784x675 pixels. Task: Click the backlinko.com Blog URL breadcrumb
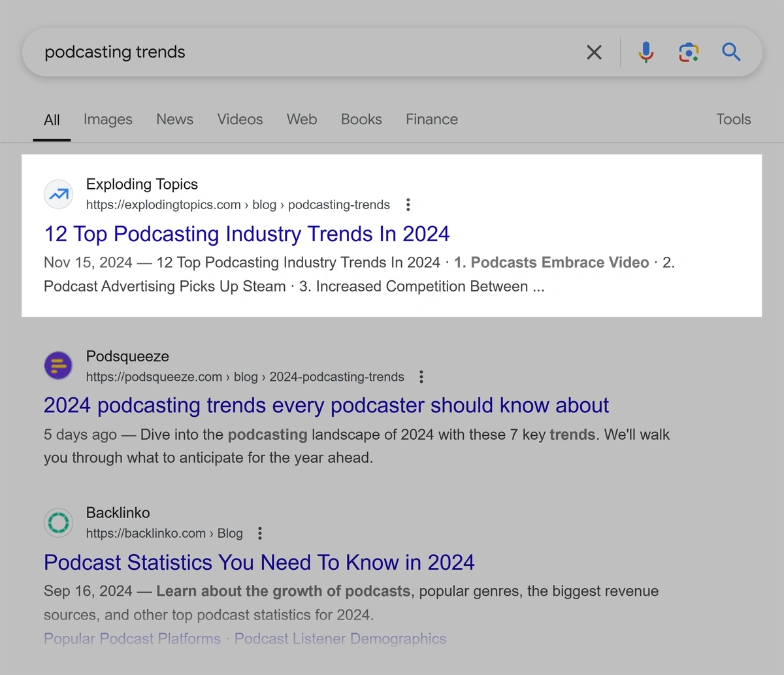point(165,533)
